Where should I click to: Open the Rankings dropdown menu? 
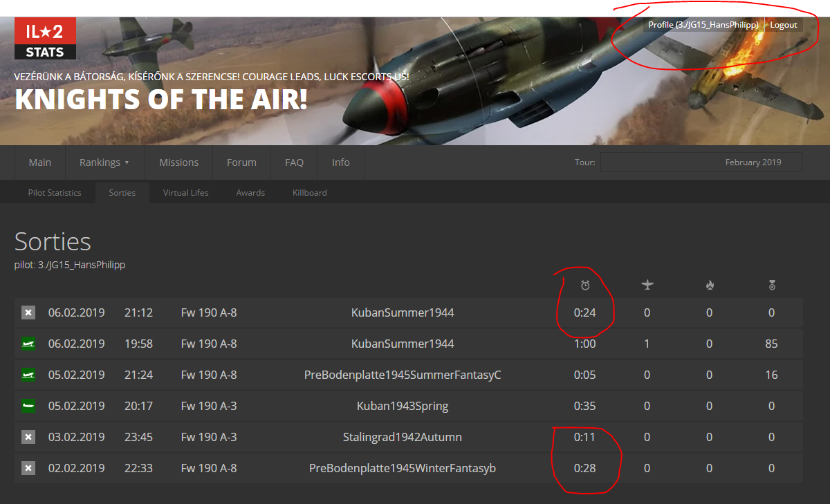tap(104, 162)
